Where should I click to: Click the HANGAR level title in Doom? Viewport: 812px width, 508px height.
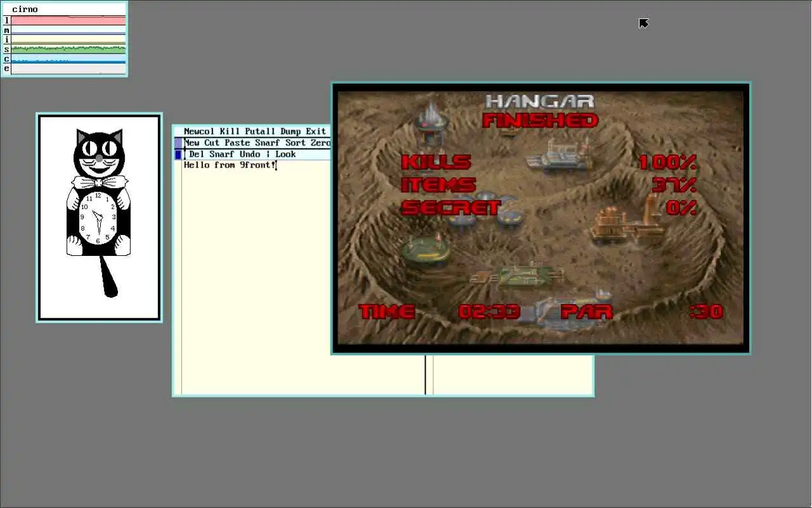coord(540,101)
